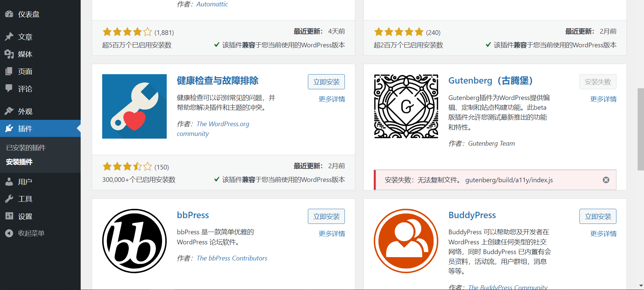Go to 已安装的插件 submenu
The image size is (644, 290).
point(26,148)
